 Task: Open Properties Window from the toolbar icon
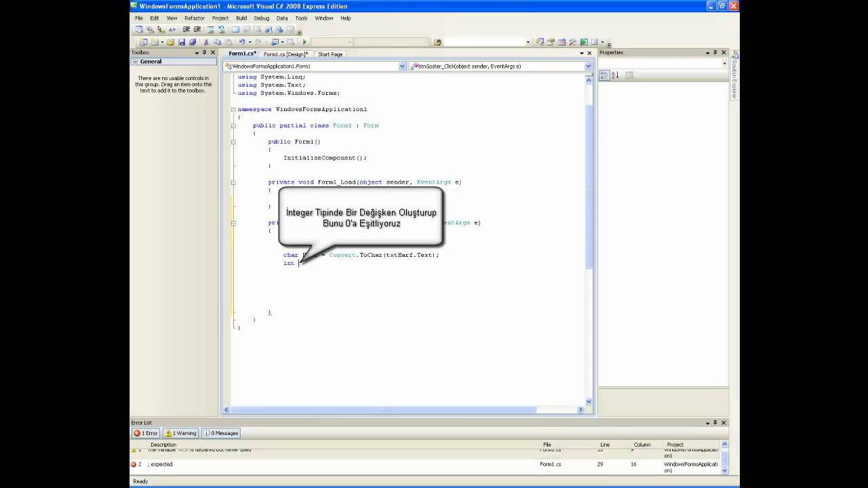[x=551, y=42]
